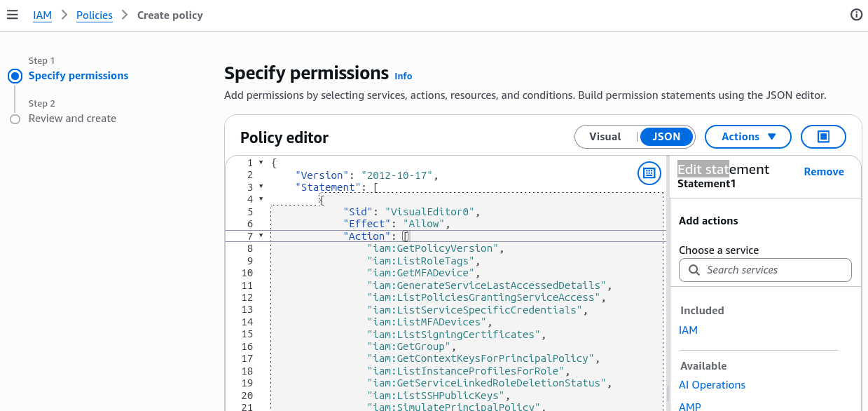Screen dimensions: 868x411
Task: Click the "iam:ListPoliciesGrantingServiceAccess" line
Action: (x=486, y=297)
